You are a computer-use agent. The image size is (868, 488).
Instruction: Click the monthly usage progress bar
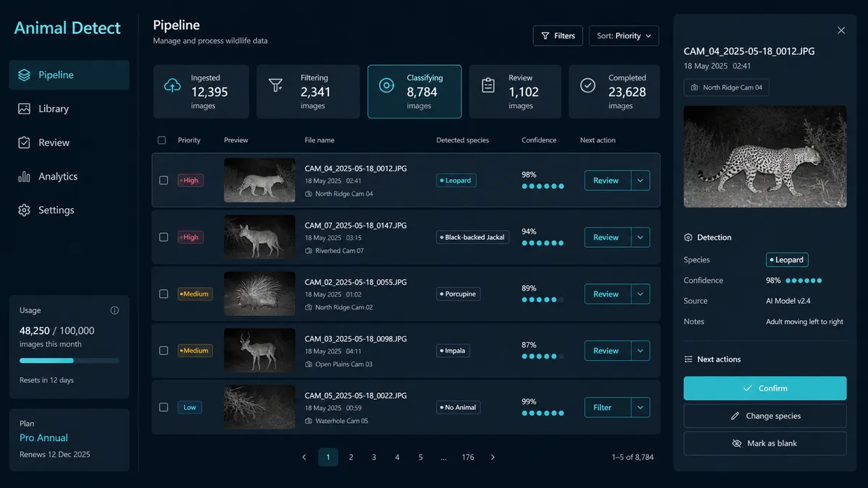point(69,360)
